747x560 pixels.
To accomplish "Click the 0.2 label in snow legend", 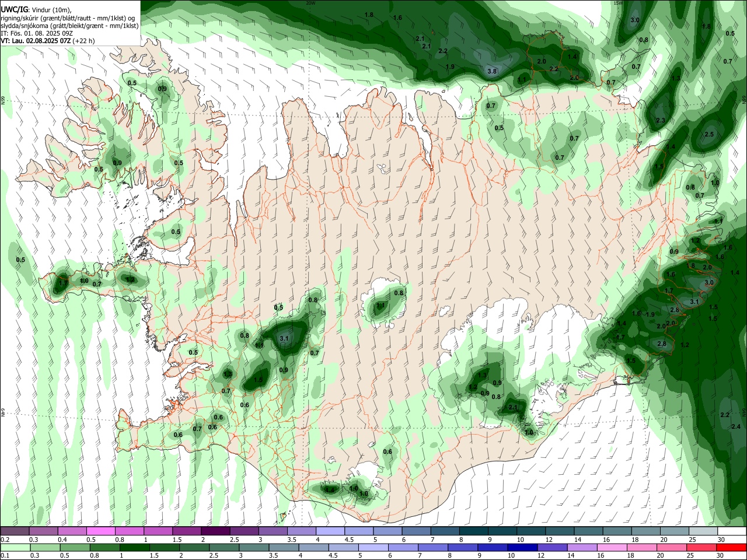I will pos(5,540).
